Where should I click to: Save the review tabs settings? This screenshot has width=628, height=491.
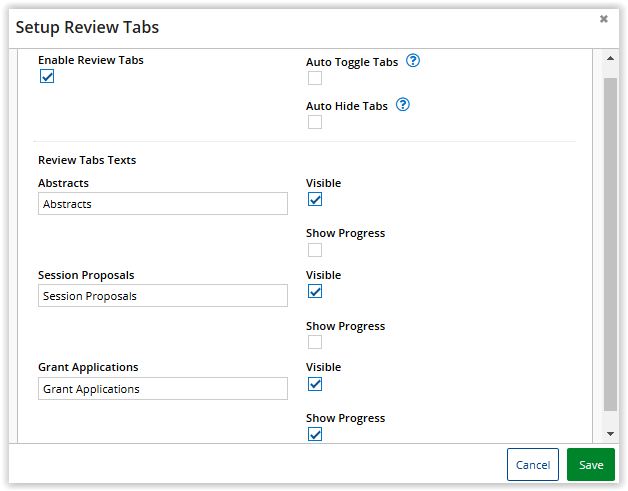591,465
